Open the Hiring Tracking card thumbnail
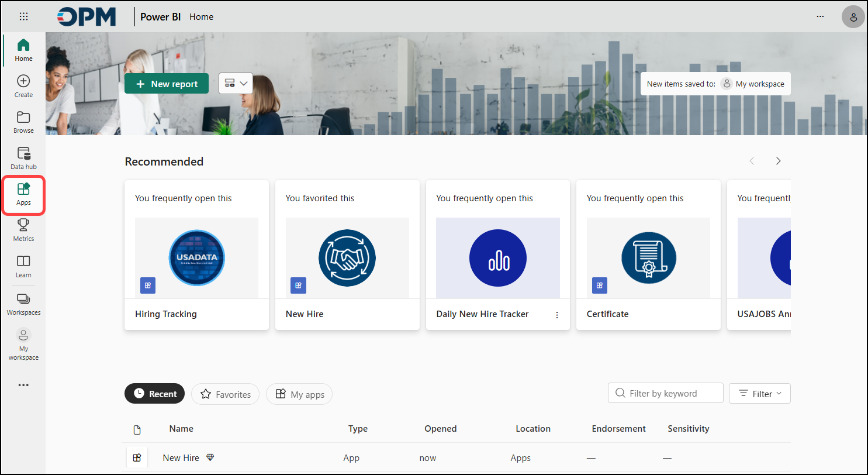868x475 pixels. click(x=197, y=258)
